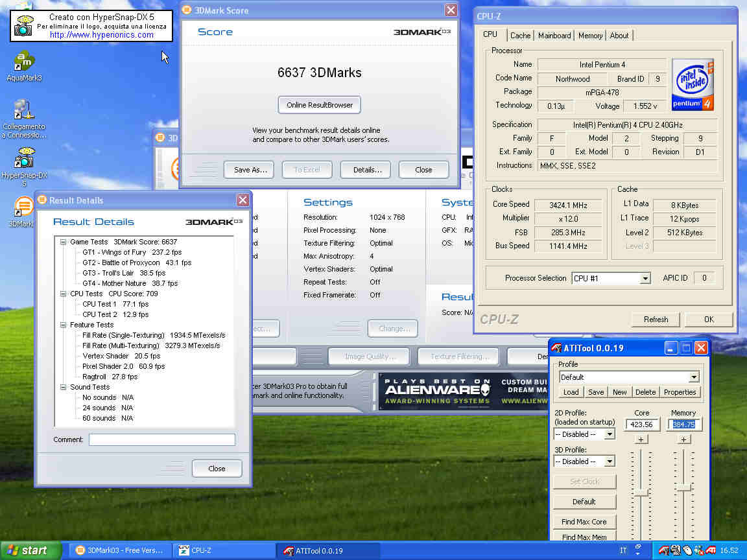Image resolution: width=747 pixels, height=560 pixels.
Task: Click the IT language indicator in the taskbar
Action: (x=622, y=550)
